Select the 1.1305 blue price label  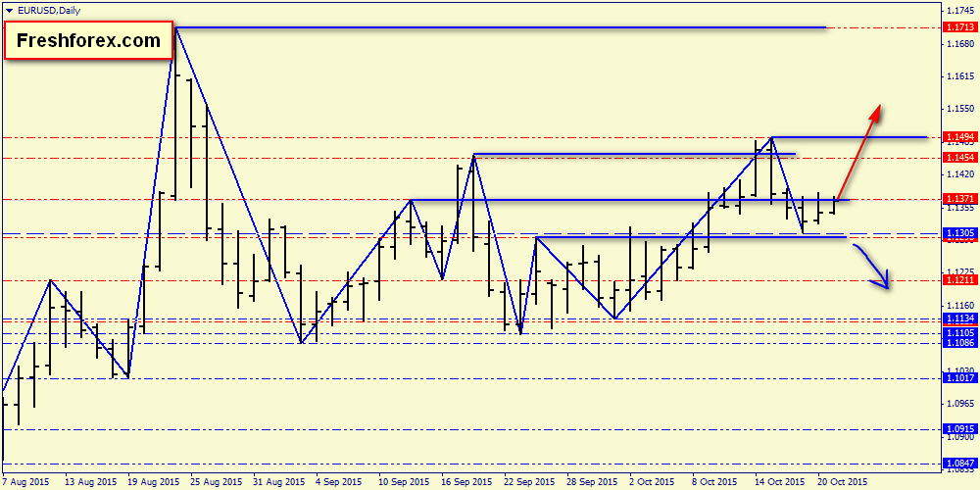pos(958,233)
